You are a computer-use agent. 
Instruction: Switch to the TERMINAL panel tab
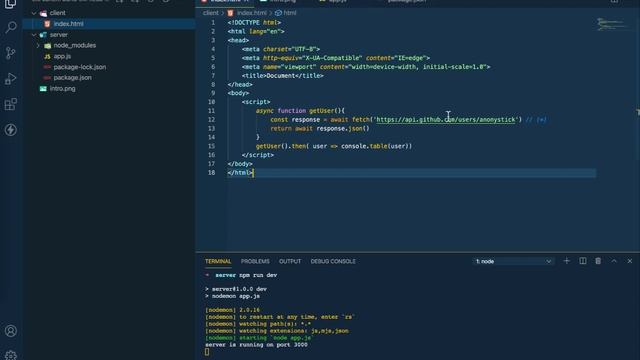click(x=218, y=261)
